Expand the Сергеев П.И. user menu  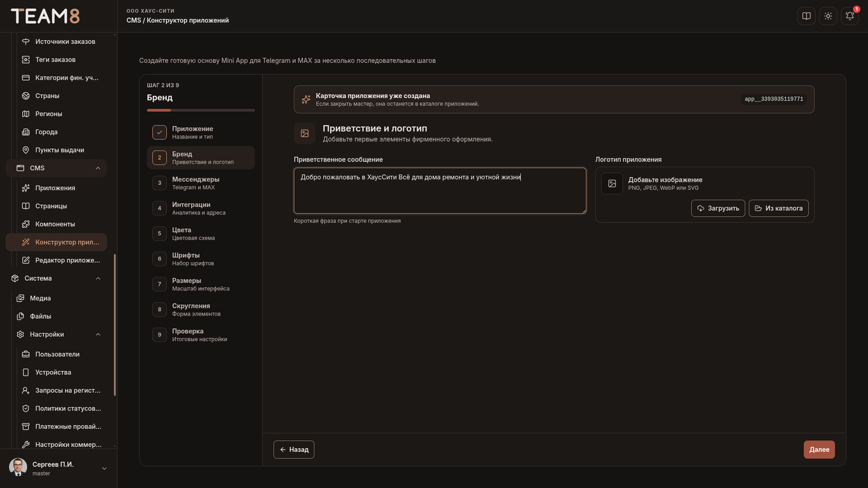pos(58,468)
